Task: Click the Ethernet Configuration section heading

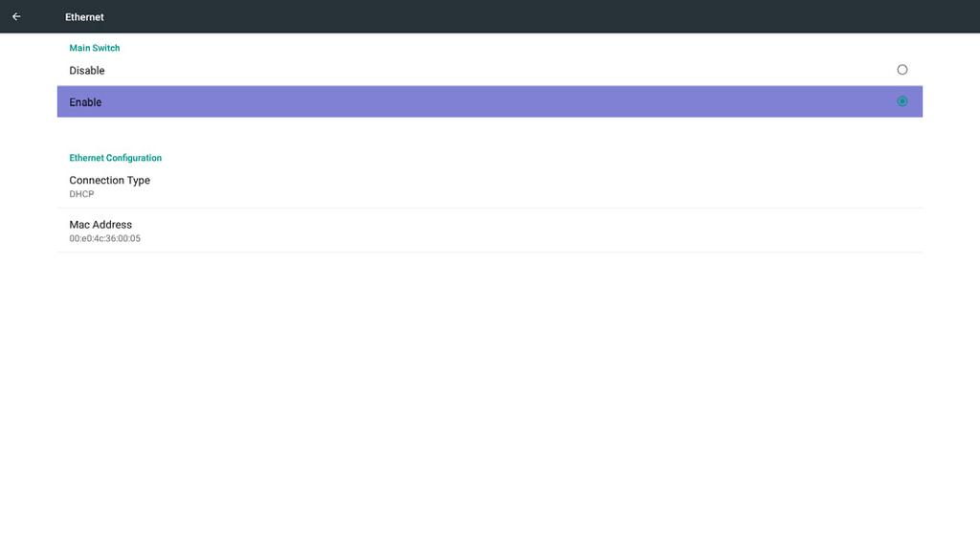Action: tap(115, 158)
